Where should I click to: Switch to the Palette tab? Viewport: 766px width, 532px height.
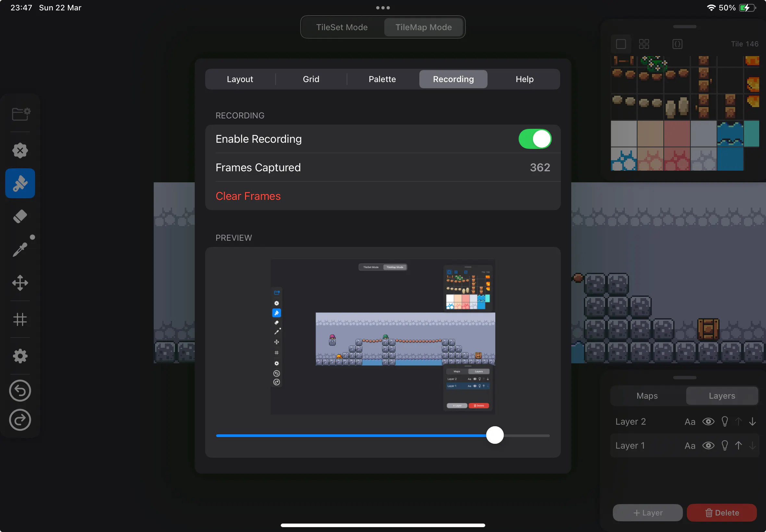pos(382,79)
